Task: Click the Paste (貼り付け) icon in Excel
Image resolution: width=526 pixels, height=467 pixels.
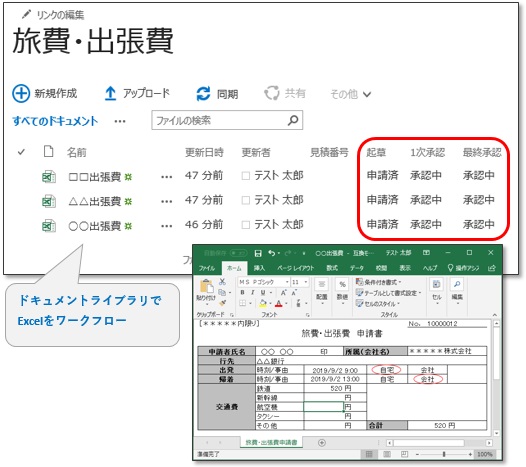Action: [x=206, y=287]
